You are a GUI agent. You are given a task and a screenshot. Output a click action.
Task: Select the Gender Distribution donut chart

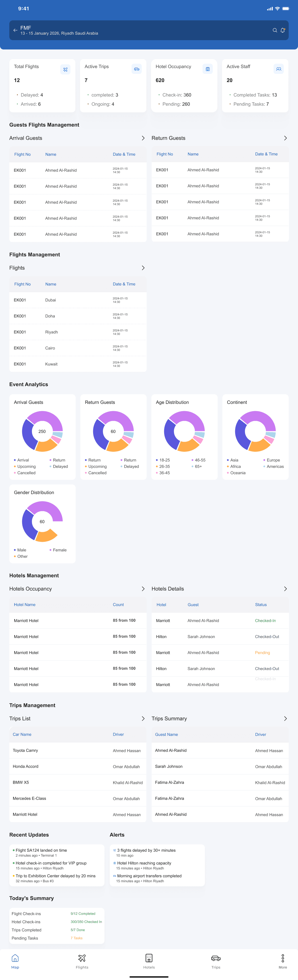(42, 521)
